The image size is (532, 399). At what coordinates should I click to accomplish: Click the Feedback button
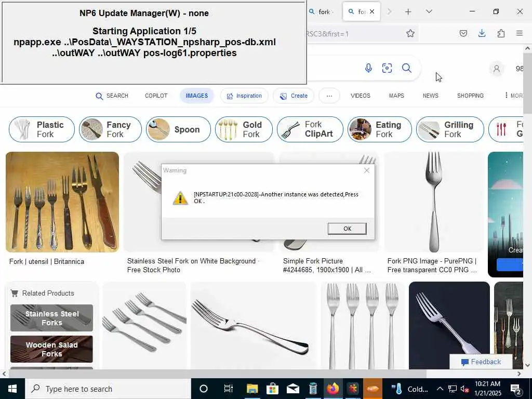481,362
